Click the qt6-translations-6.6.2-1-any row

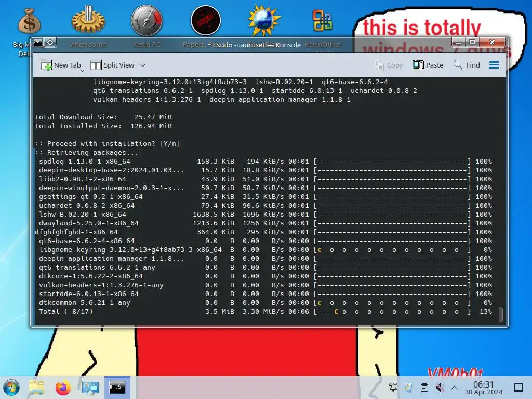[x=265, y=268]
